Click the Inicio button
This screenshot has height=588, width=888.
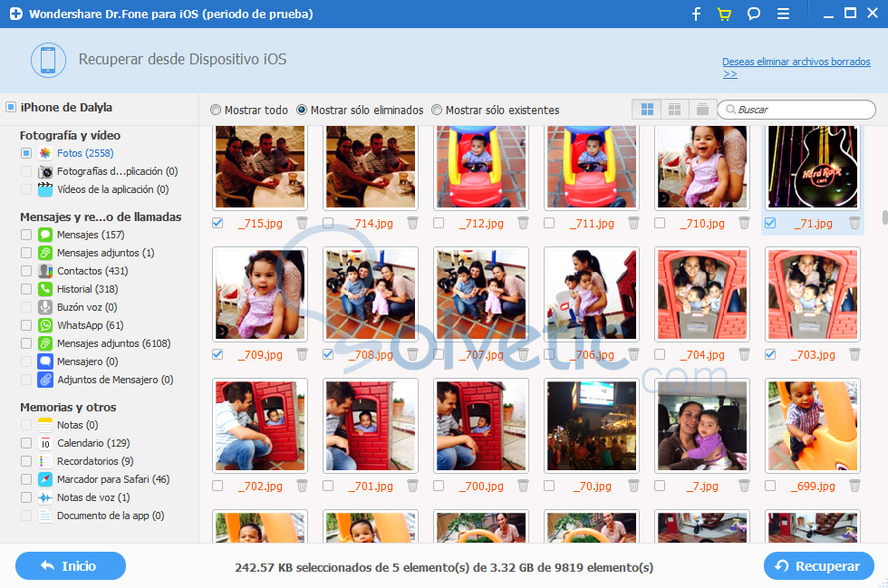(x=71, y=566)
